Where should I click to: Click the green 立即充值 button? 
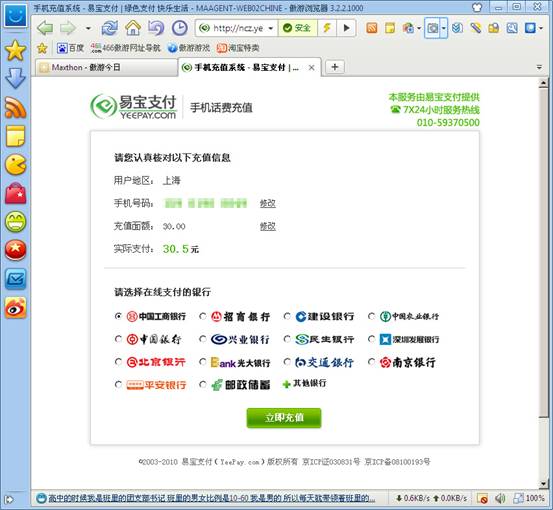pos(284,418)
